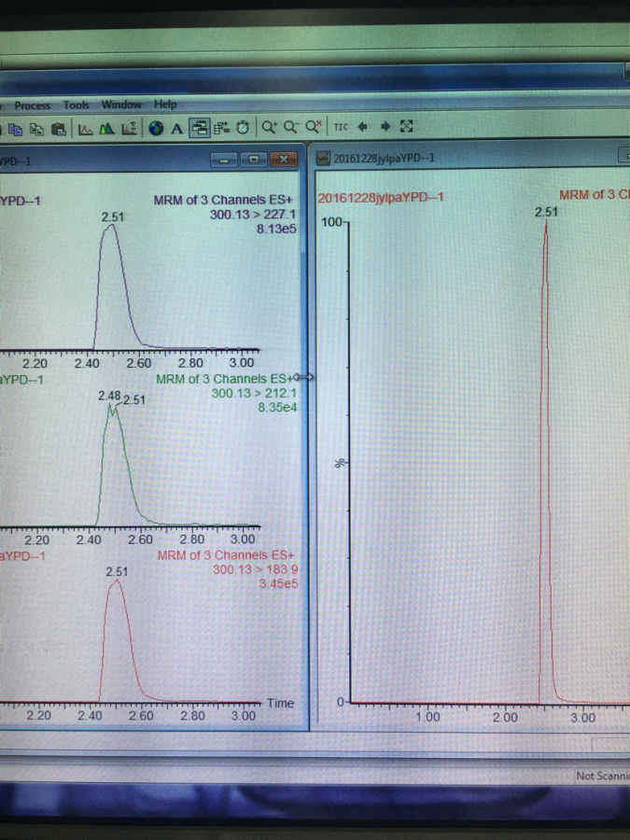Click the 2.48 peak label in green trace
The height and width of the screenshot is (840, 630).
pos(109,396)
